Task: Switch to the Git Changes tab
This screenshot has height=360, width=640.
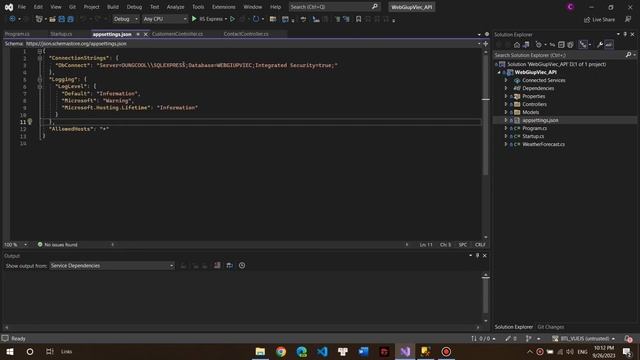Action: point(551,327)
